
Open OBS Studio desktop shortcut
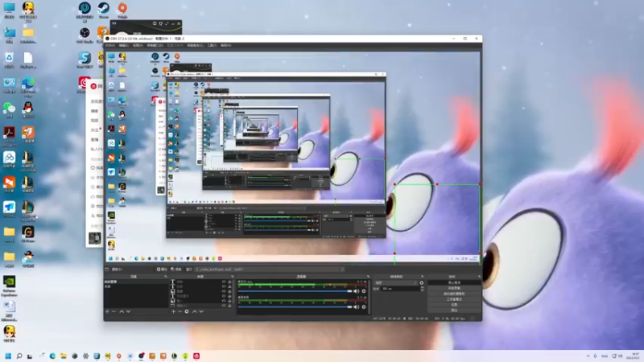(85, 35)
